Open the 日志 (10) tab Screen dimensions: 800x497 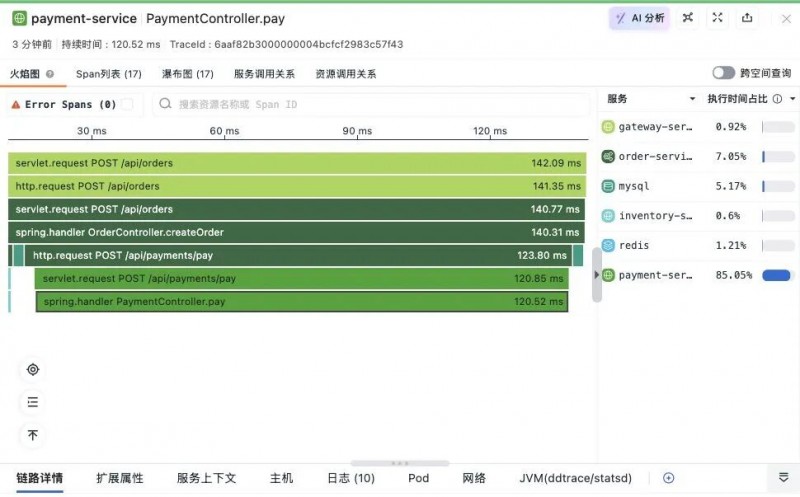(351, 478)
